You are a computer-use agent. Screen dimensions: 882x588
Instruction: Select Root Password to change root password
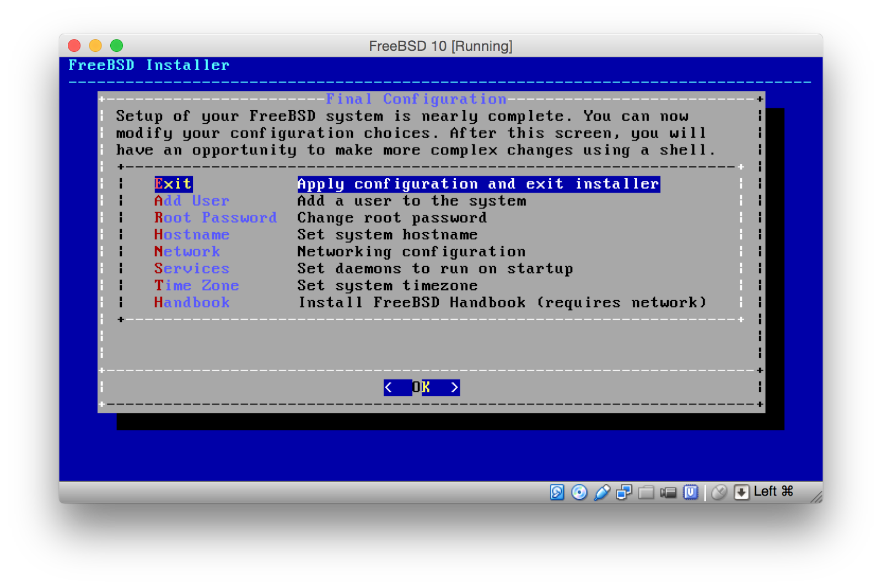tap(215, 218)
